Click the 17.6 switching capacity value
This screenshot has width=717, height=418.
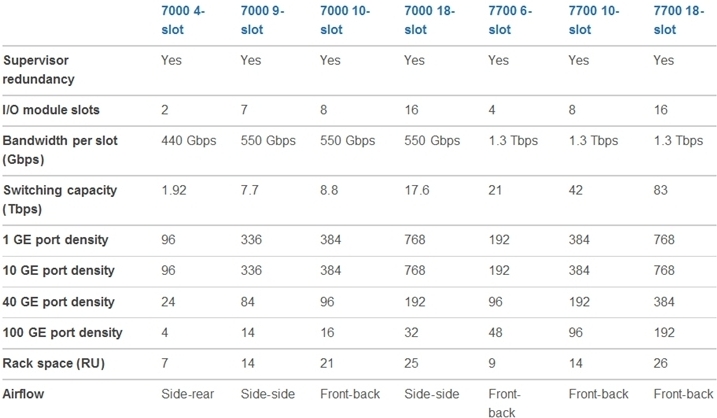tap(417, 190)
